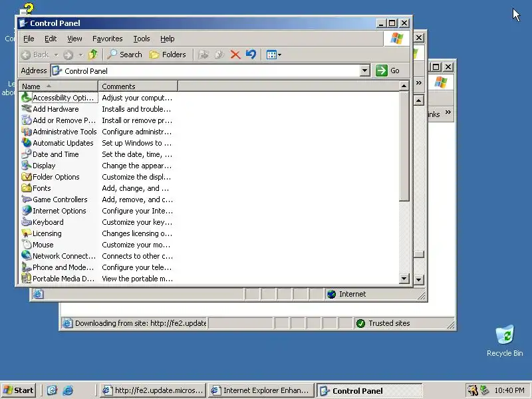This screenshot has height=399, width=532.
Task: Open the Automatic Updates icon
Action: [x=26, y=143]
